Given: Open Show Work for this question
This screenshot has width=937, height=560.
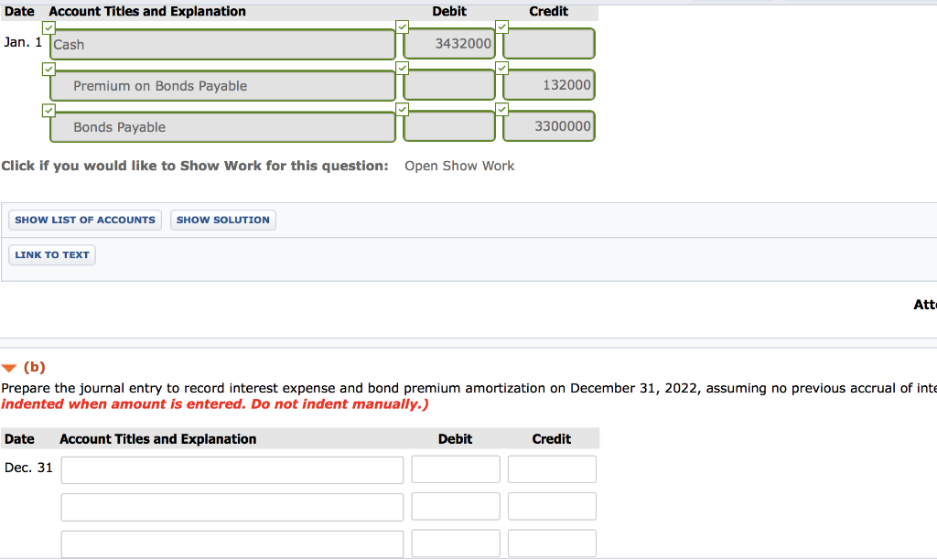Looking at the screenshot, I should click(x=458, y=166).
